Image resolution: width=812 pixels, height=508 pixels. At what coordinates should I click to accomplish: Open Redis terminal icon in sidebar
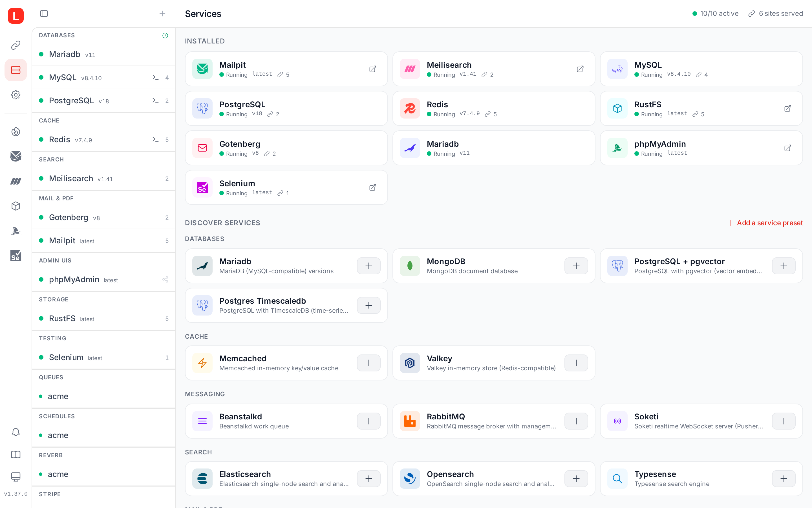pyautogui.click(x=155, y=139)
